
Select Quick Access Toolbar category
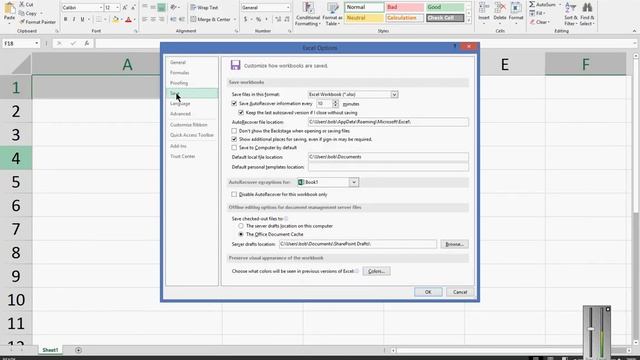(191, 135)
